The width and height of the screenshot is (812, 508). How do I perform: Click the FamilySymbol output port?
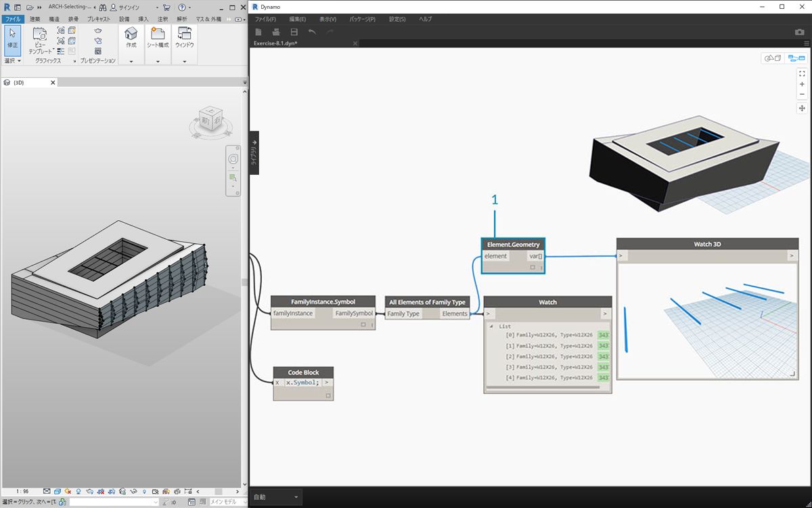click(x=354, y=314)
